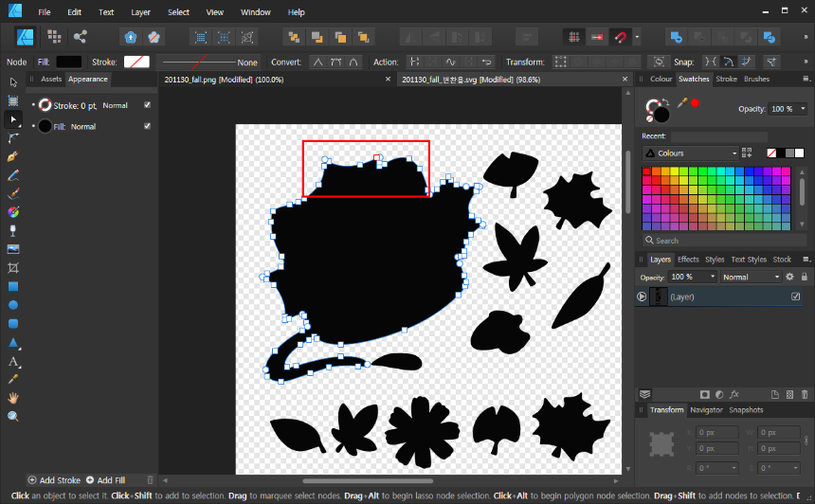Expand the (Layer) group
The width and height of the screenshot is (815, 504).
click(642, 297)
